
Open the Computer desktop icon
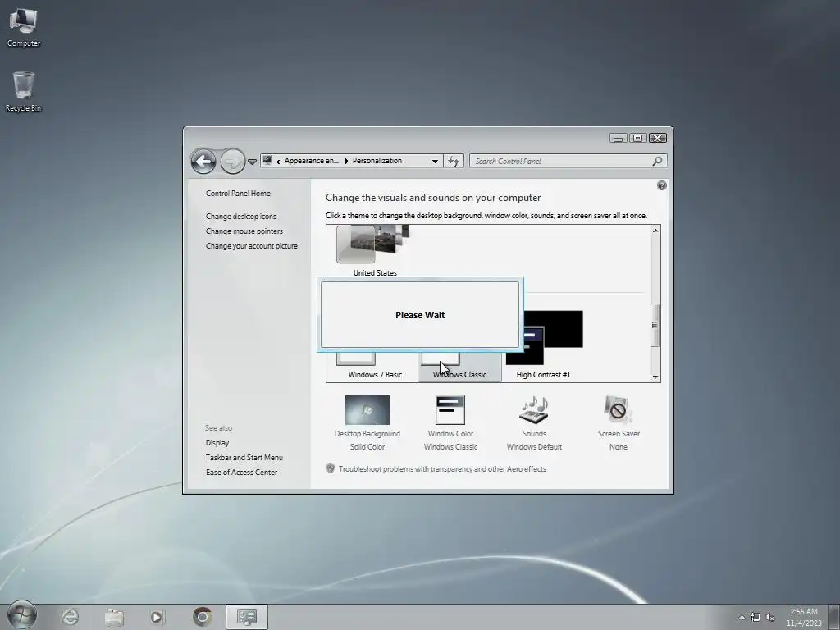[x=23, y=28]
